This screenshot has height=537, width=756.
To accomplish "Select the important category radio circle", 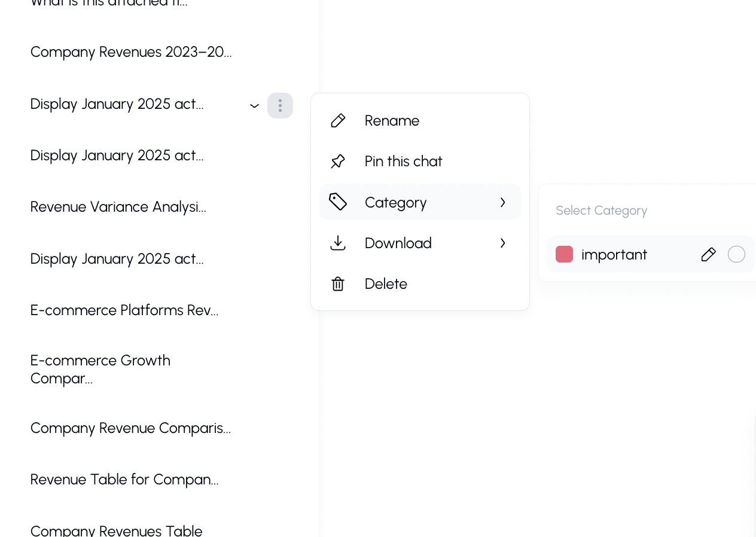I will [x=736, y=254].
